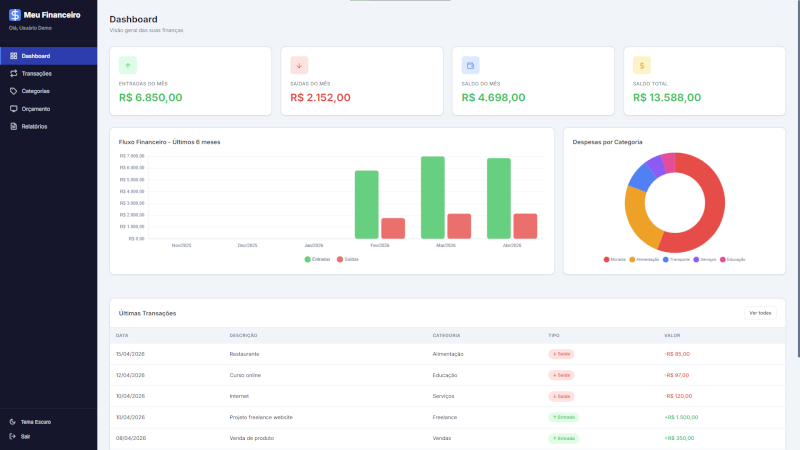Viewport: 800px width, 450px height.
Task: Click the Transações arrows icon
Action: (x=14, y=73)
